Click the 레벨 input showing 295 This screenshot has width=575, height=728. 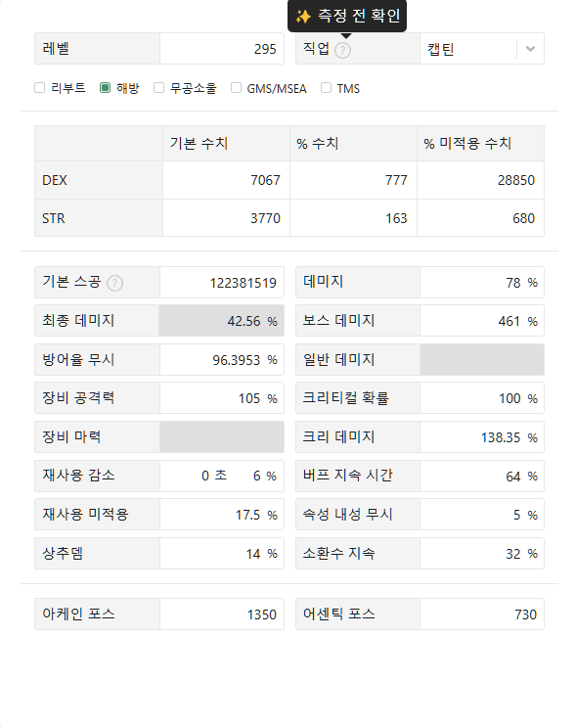pyautogui.click(x=222, y=49)
